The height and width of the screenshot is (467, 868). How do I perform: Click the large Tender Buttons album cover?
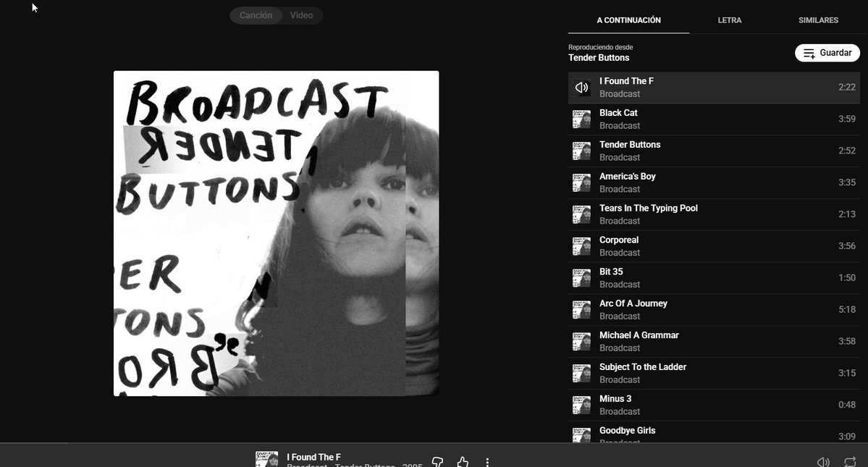[x=277, y=233]
